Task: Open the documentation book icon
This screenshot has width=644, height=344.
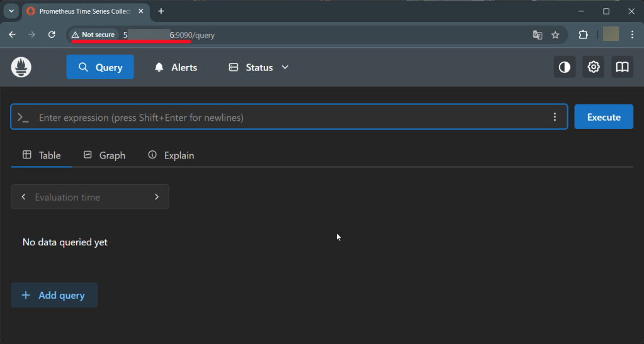Action: [x=622, y=67]
